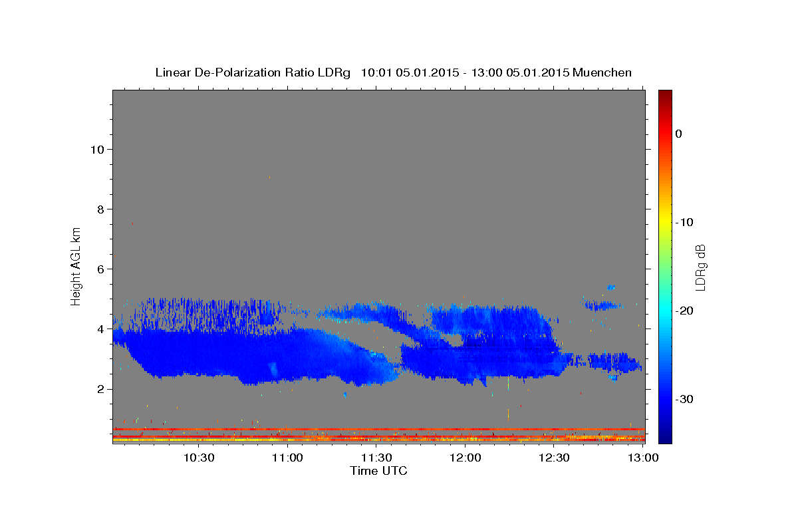
Task: Click the 12:30 time tick label
Action: coord(554,458)
